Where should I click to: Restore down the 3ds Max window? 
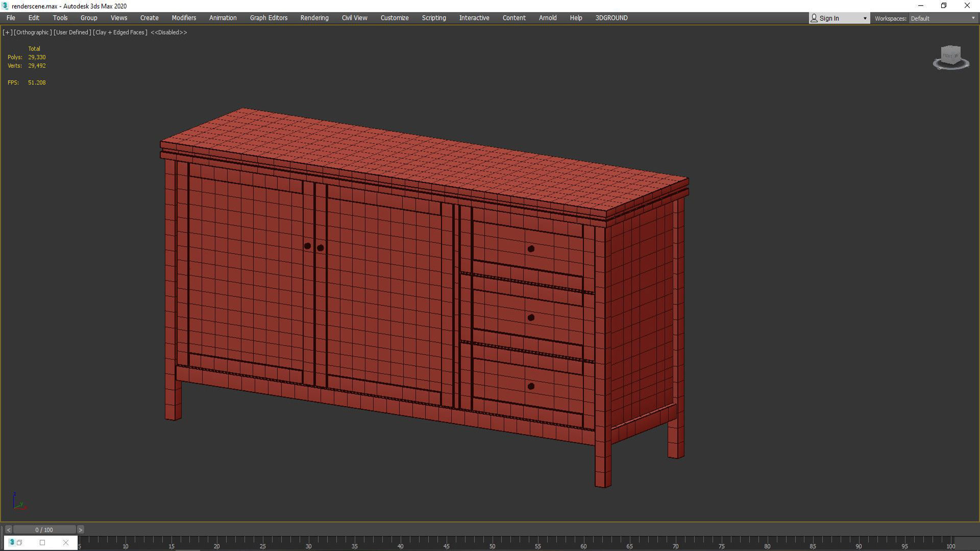[x=944, y=6]
